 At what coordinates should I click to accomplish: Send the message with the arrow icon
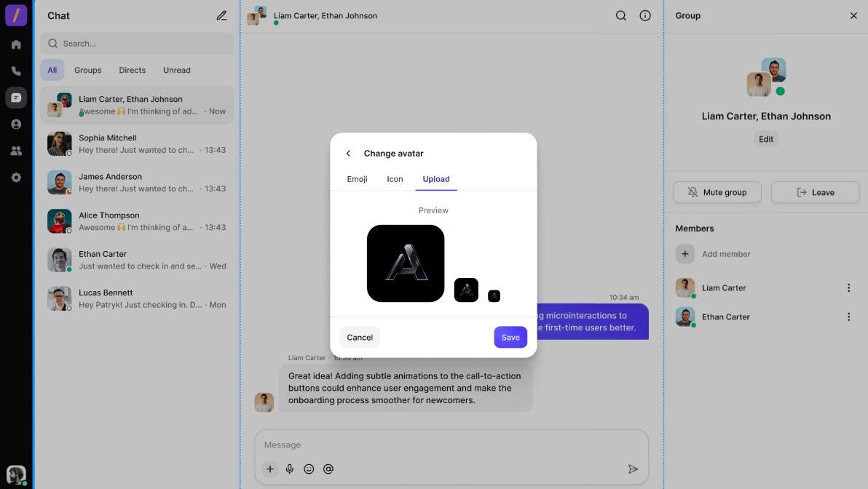click(x=634, y=469)
